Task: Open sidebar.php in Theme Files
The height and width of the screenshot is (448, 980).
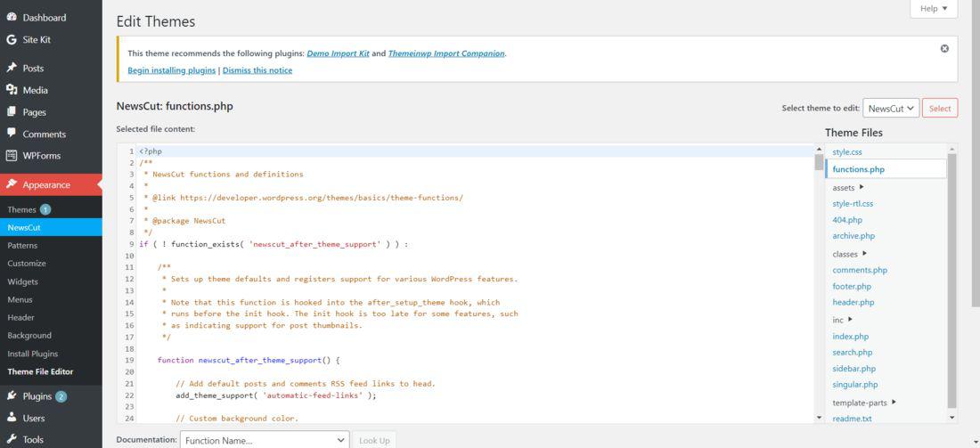Action: click(x=854, y=369)
